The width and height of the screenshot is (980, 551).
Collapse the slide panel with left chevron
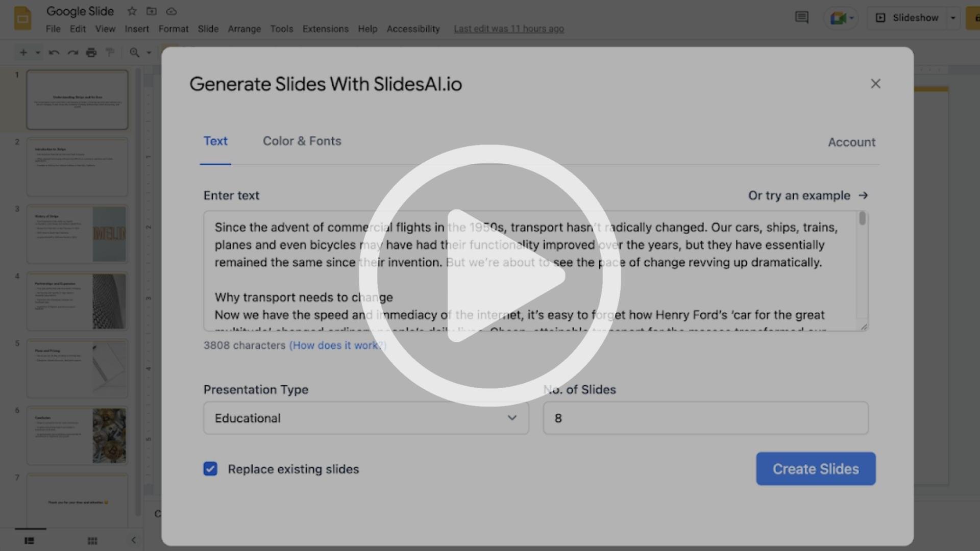tap(133, 540)
